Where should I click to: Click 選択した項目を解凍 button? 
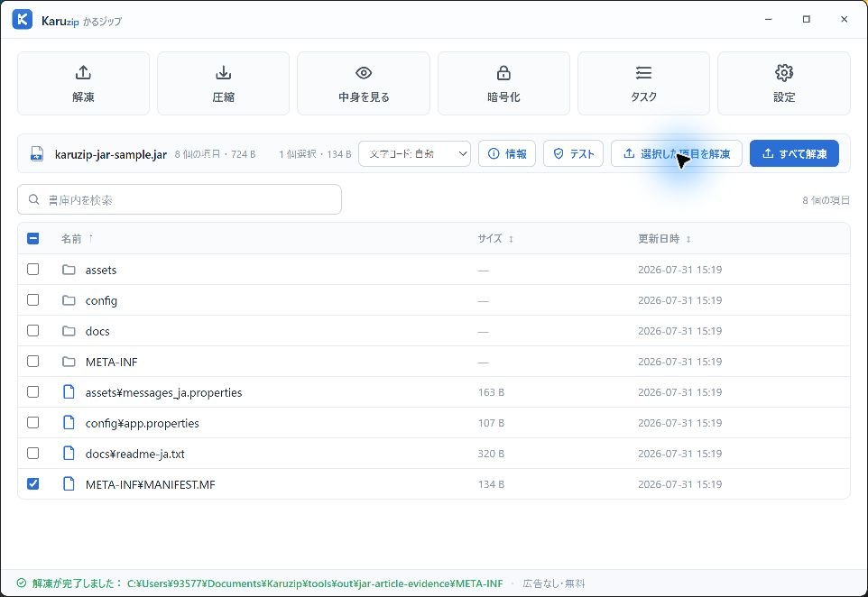click(677, 154)
